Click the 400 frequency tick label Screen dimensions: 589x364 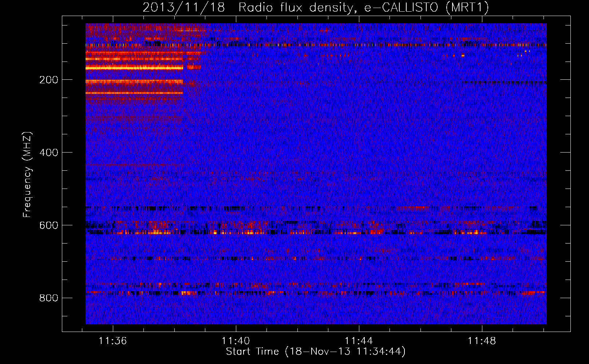(49, 153)
